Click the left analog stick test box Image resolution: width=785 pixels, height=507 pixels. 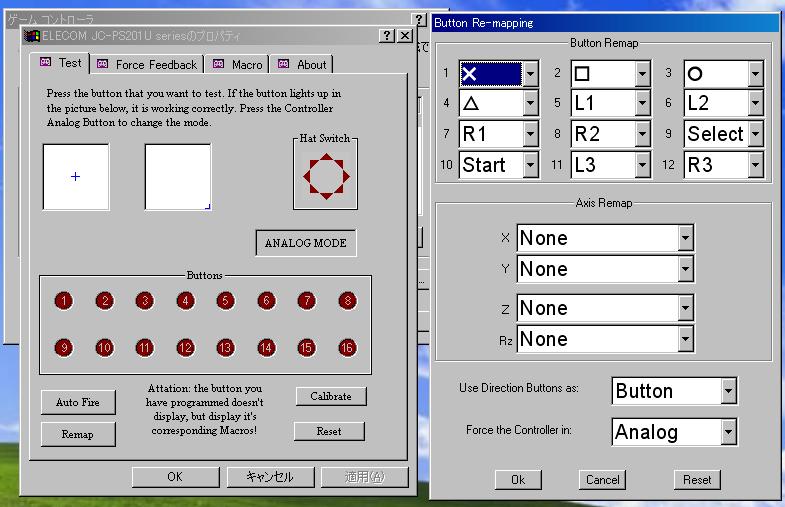tap(76, 177)
